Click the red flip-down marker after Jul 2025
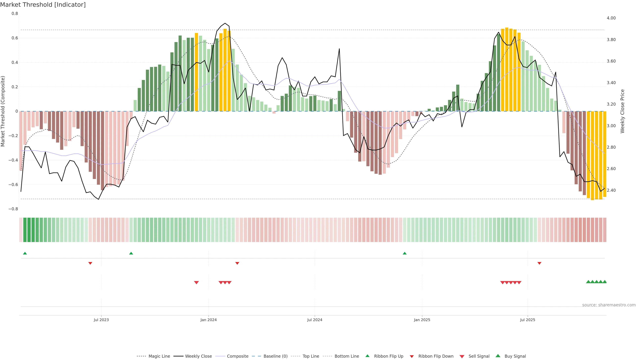The width and height of the screenshot is (644, 362). [x=539, y=263]
